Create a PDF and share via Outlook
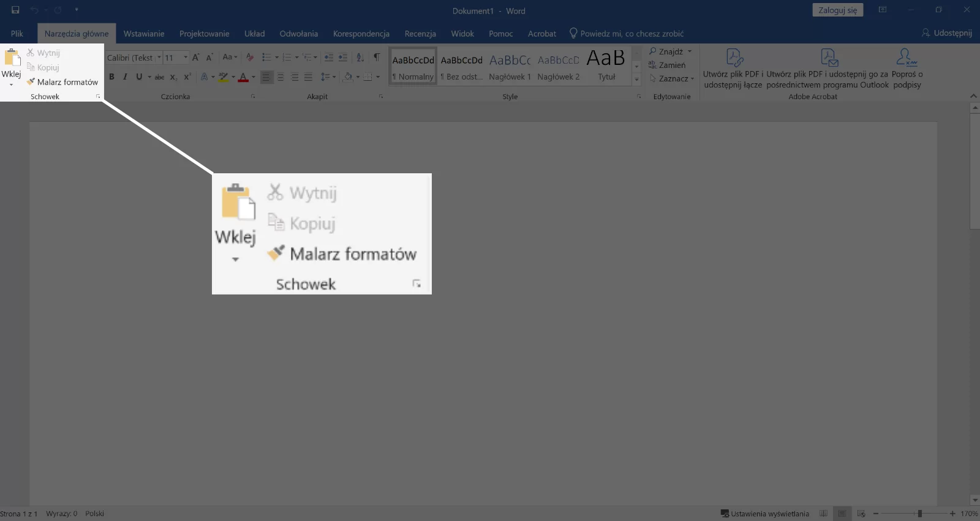This screenshot has height=521, width=980. coord(827,69)
